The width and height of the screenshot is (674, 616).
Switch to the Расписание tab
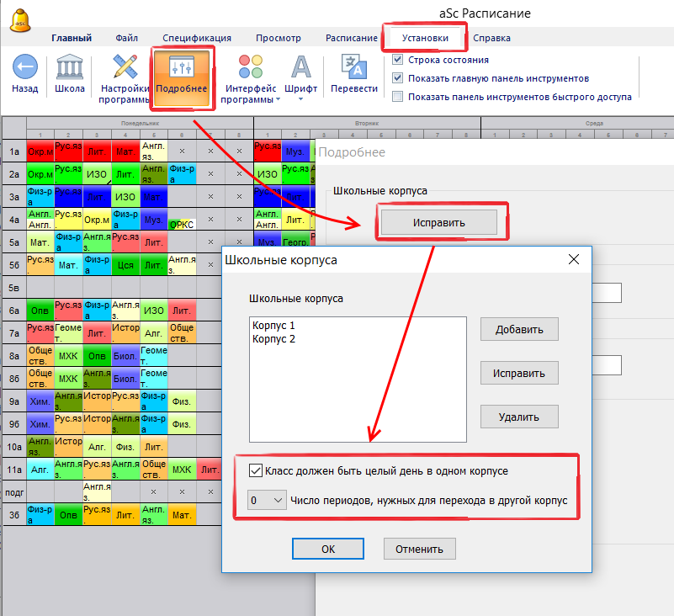(x=353, y=38)
